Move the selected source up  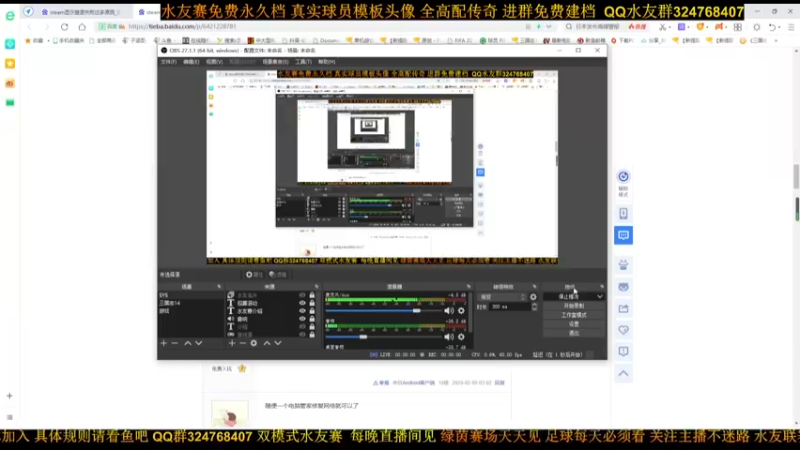click(x=267, y=343)
